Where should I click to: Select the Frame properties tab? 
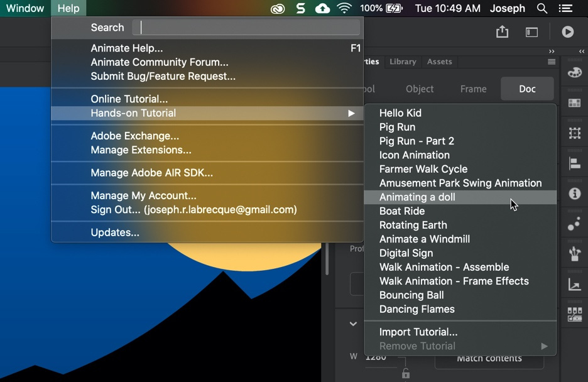click(x=473, y=89)
